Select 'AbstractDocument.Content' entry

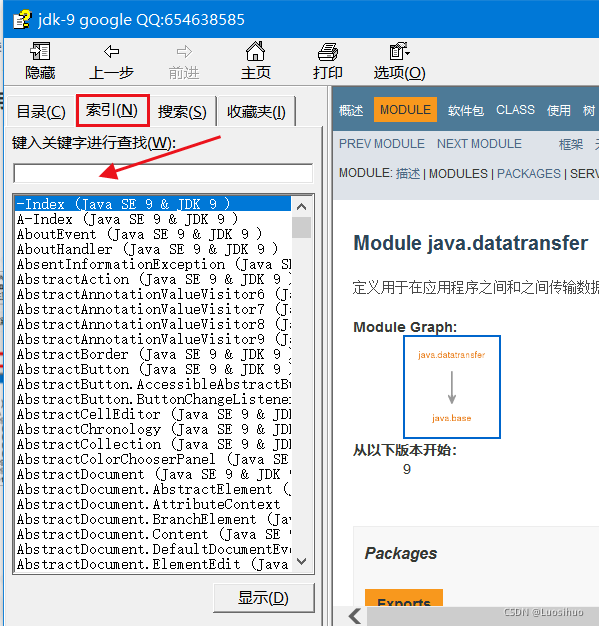[153, 534]
